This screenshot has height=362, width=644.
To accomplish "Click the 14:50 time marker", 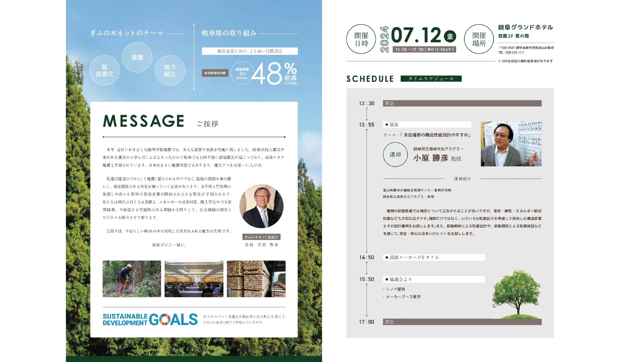I will [x=367, y=257].
